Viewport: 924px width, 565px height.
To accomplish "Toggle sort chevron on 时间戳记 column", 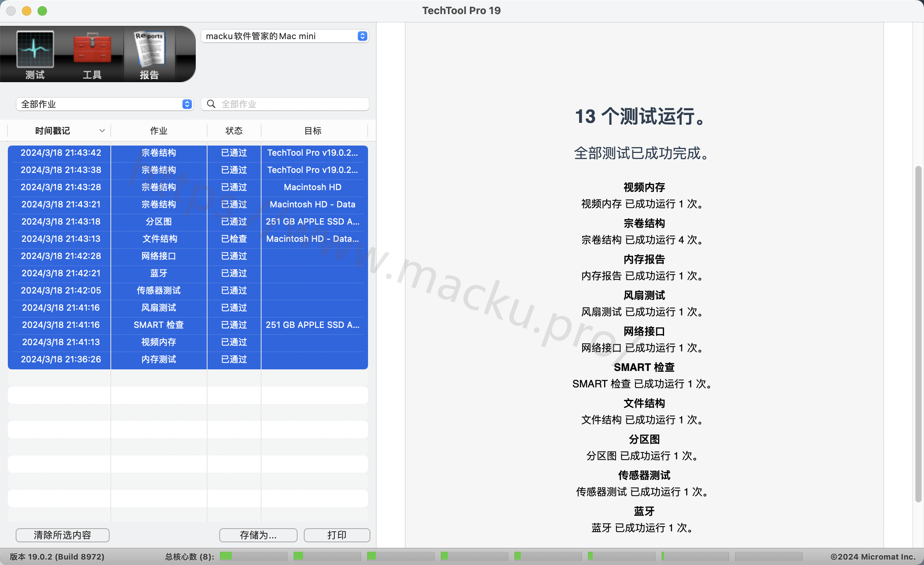I will tap(102, 131).
